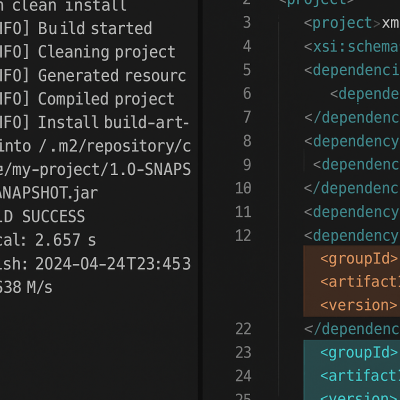Click line number 8 in the gutter
The width and height of the screenshot is (400, 400).
click(x=247, y=141)
